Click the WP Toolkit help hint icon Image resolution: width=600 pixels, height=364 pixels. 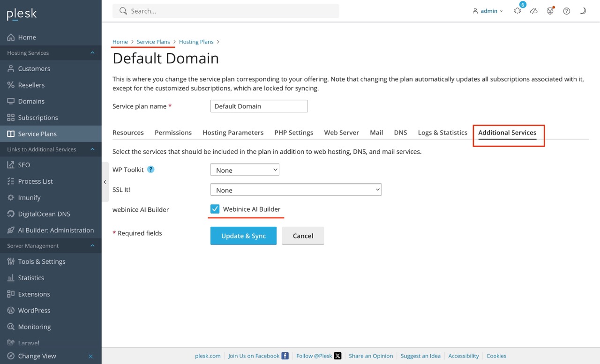click(x=151, y=170)
